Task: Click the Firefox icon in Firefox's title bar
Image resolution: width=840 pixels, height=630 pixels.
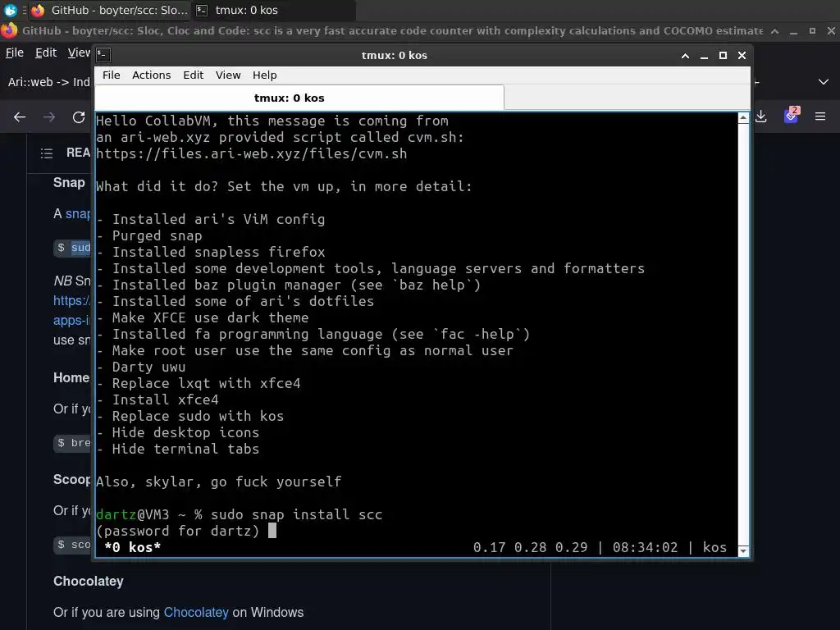Action: 9,30
